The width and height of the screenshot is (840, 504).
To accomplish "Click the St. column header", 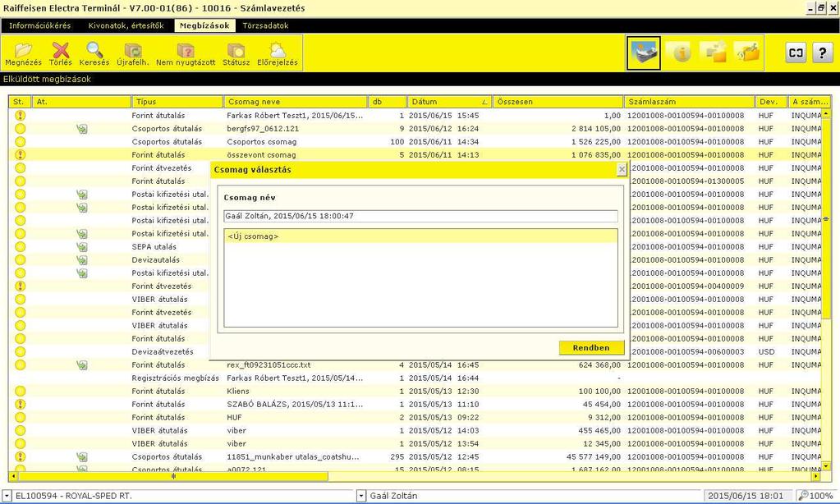I will (20, 102).
